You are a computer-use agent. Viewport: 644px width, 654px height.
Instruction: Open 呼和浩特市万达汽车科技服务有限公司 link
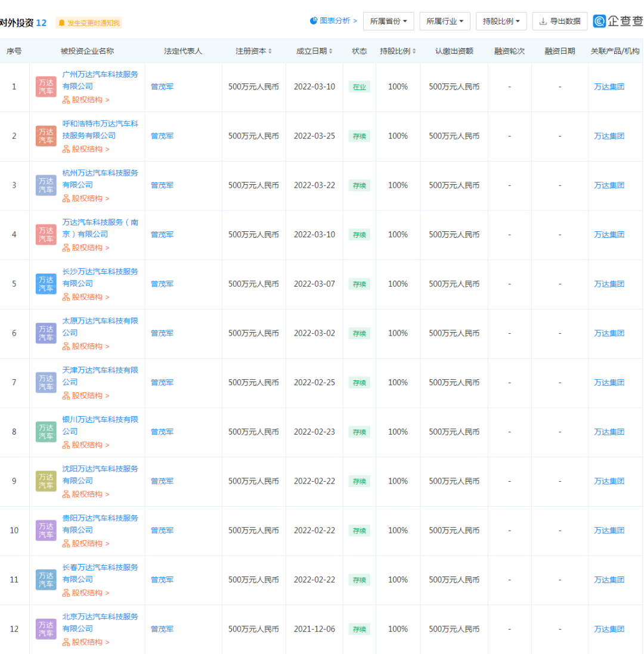100,129
